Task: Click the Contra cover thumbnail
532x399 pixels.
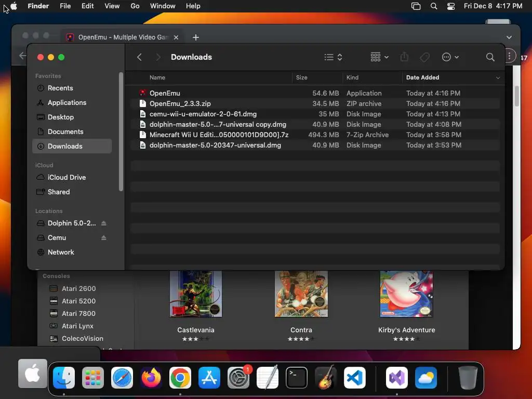Action: pyautogui.click(x=301, y=294)
